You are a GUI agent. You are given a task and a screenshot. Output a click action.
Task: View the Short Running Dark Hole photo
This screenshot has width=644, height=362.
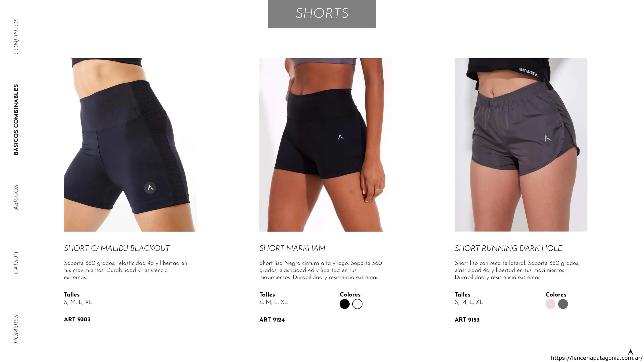click(521, 145)
